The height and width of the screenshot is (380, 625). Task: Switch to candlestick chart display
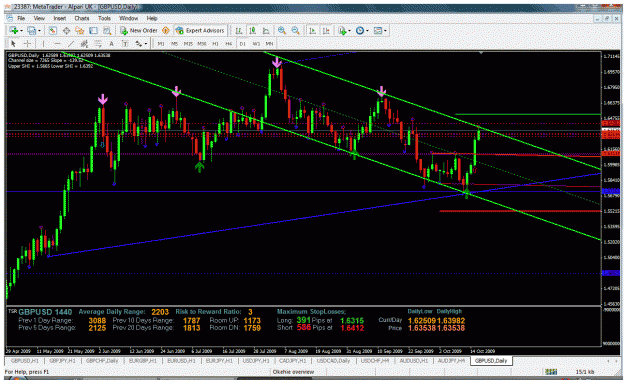coord(252,31)
